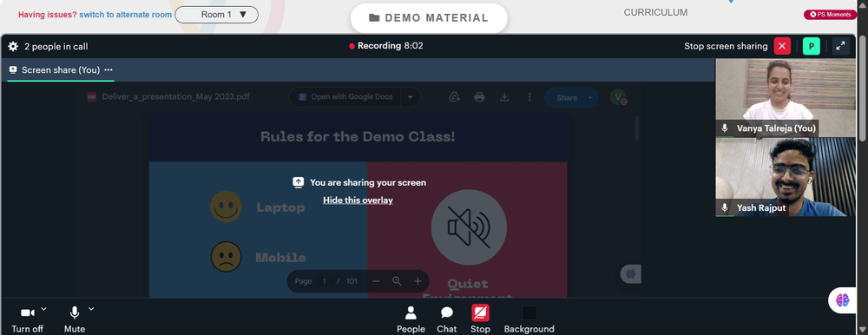The width and height of the screenshot is (868, 335).
Task: Select Vanya Talreja video tile
Action: (x=785, y=97)
